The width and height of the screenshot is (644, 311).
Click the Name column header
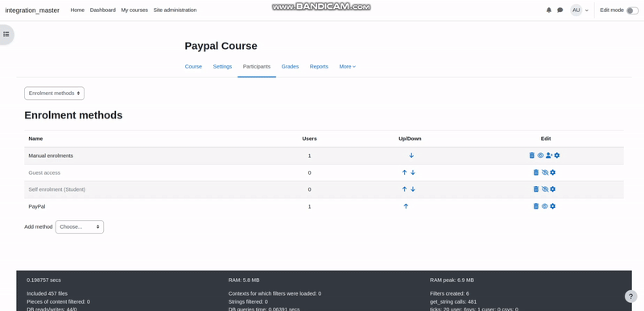[35, 139]
